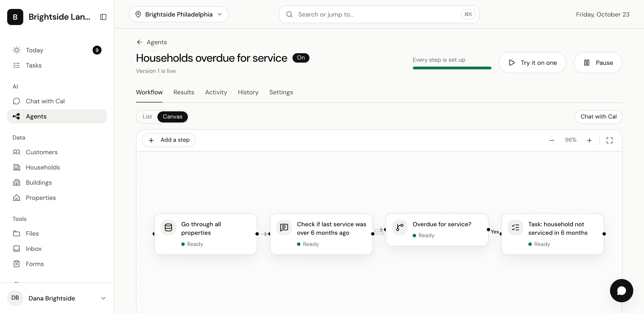Collapse the sidebar panel icon

(103, 17)
